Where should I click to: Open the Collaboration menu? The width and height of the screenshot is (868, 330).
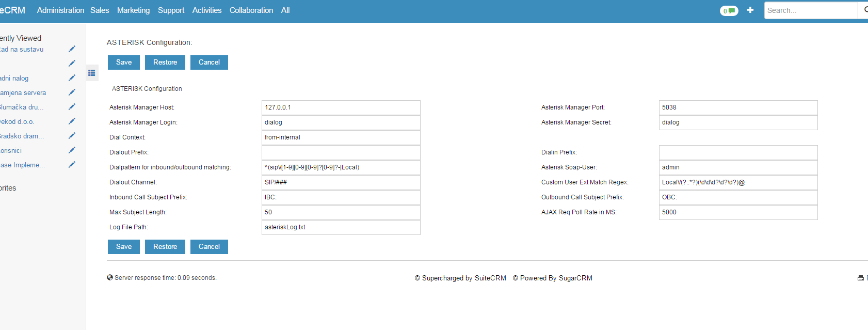[251, 10]
